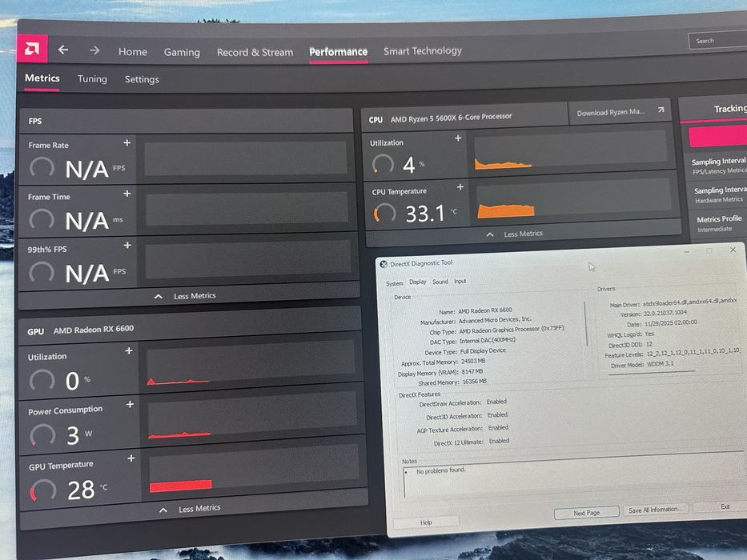This screenshot has width=747, height=560.
Task: Add CPU Utilization with plus icon
Action: (458, 138)
